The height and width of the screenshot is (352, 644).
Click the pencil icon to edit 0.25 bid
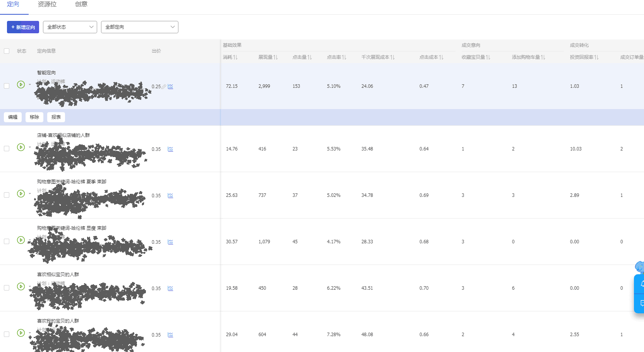click(x=164, y=87)
